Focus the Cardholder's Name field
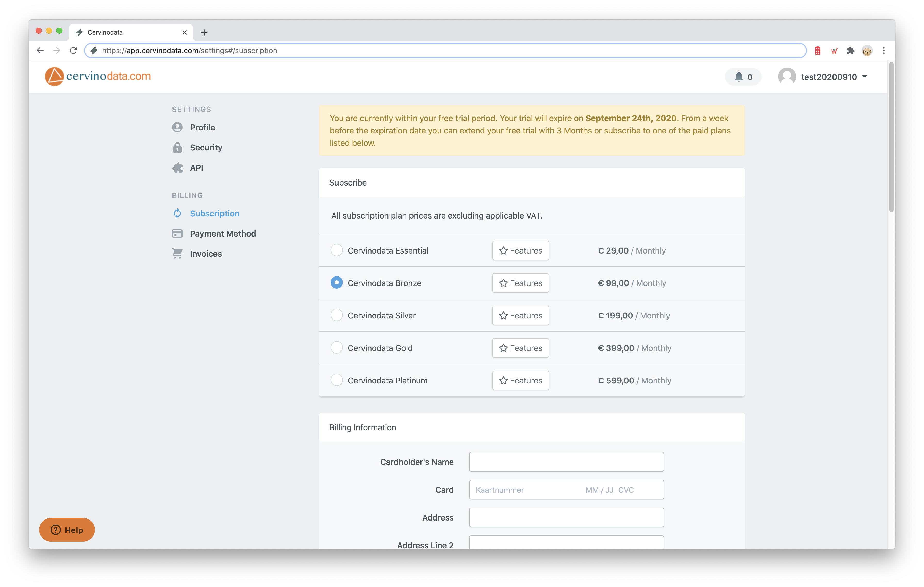924x587 pixels. [566, 462]
